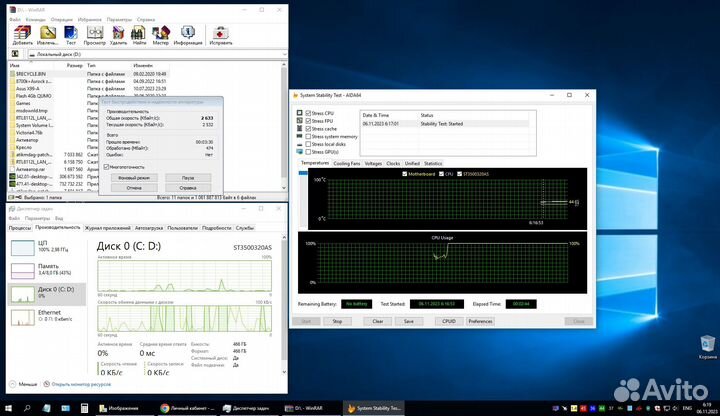Click Clear button in AIDA64
Screen dimensions: 720x416
377,321
